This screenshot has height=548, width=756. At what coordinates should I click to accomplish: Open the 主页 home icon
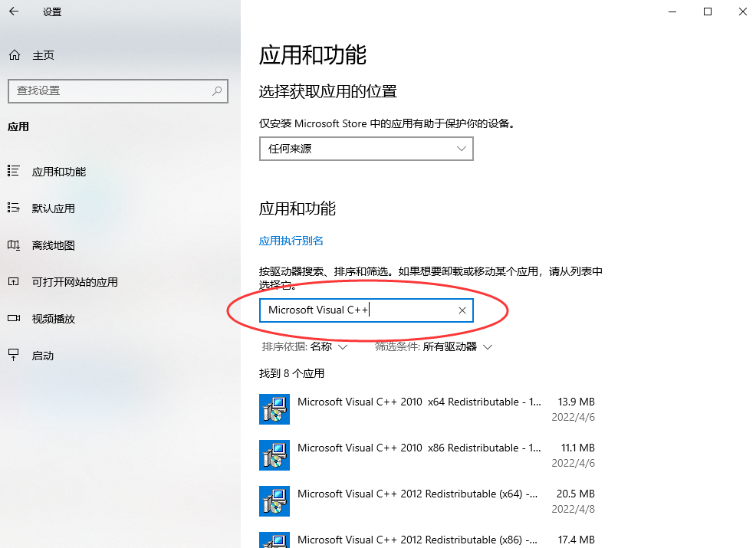pos(15,55)
